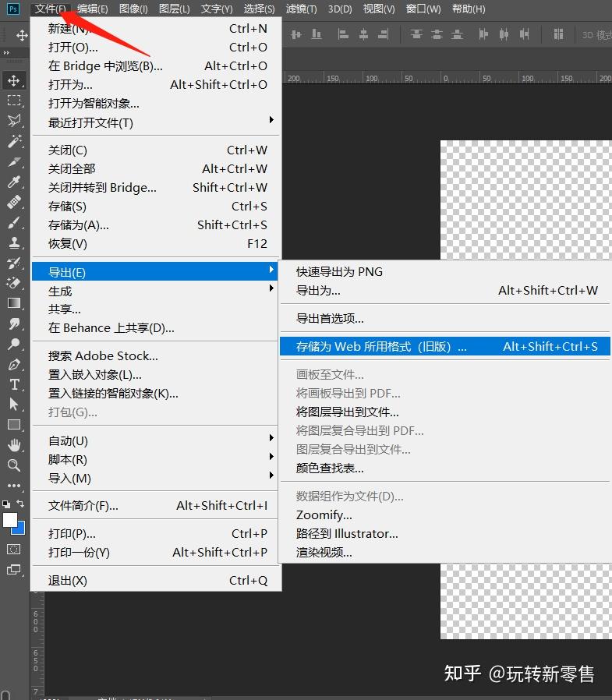
Task: Change screen mode from the toolbox
Action: tap(14, 570)
